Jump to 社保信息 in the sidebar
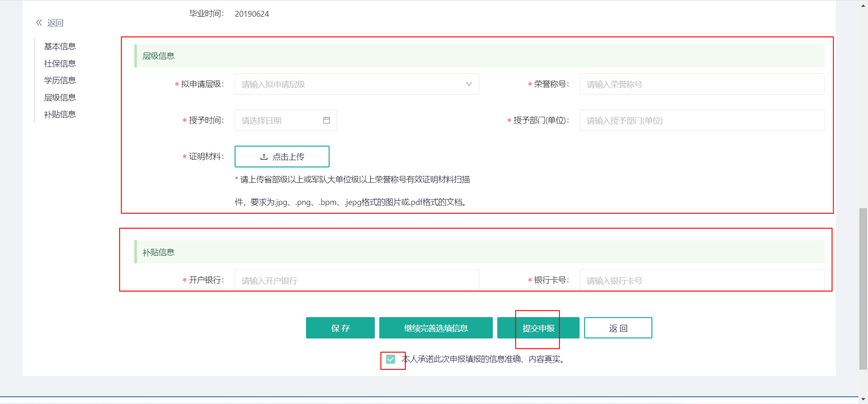 [x=60, y=64]
